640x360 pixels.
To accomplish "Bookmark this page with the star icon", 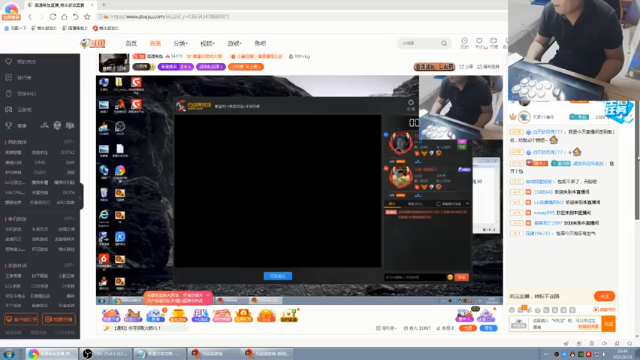I will (87, 17).
